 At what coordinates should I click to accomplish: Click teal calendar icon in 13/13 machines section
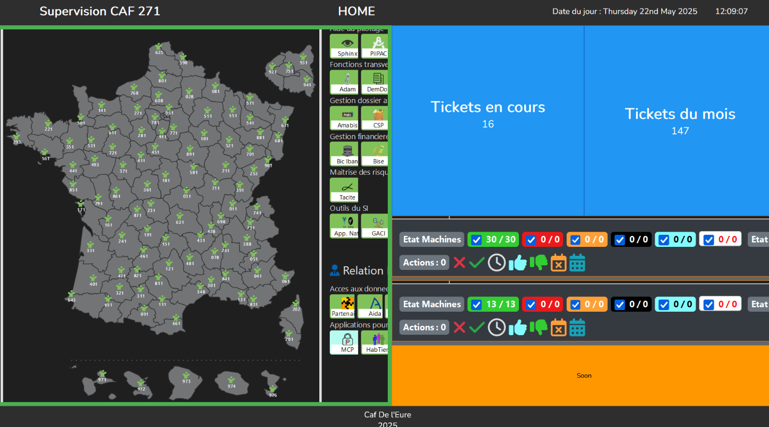[x=577, y=328]
